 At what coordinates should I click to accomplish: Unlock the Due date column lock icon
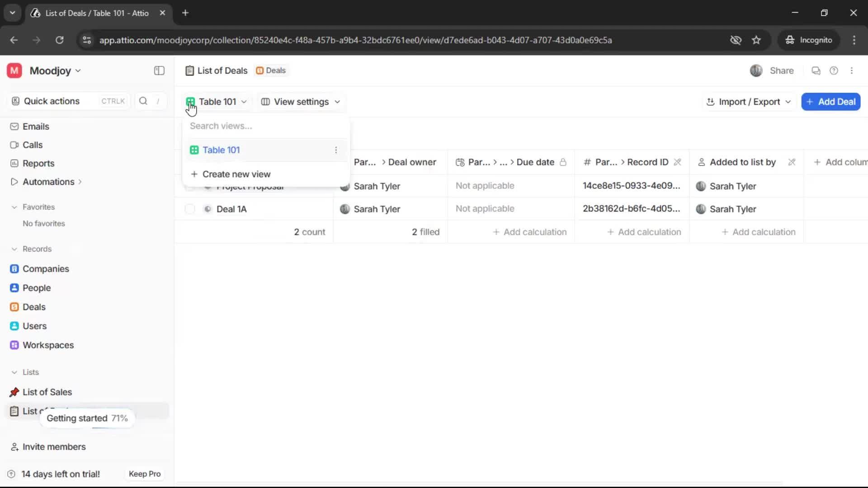pos(563,162)
